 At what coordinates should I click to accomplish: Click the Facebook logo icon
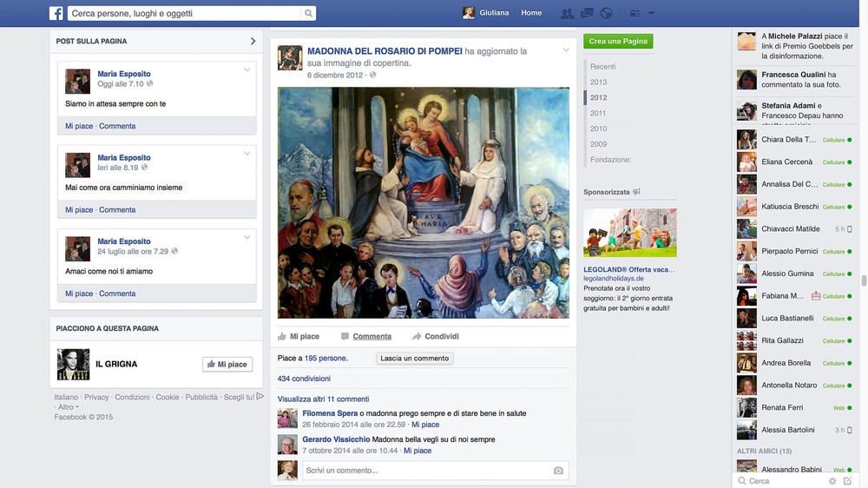(x=56, y=13)
